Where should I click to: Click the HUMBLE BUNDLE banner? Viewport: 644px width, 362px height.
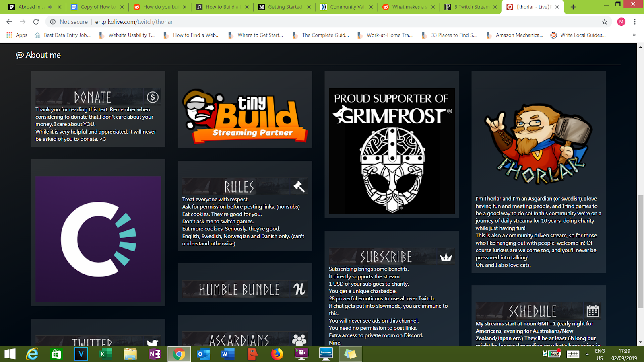click(245, 289)
